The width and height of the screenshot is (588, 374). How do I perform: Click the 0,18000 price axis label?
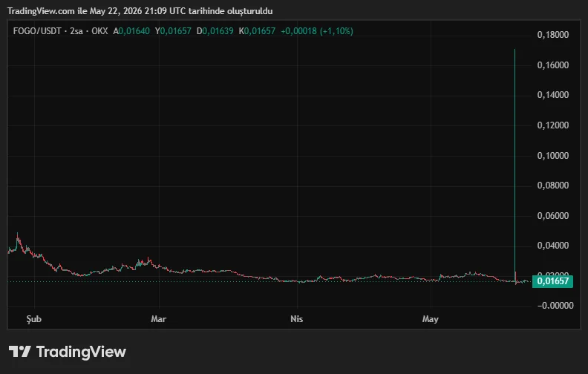tap(553, 35)
